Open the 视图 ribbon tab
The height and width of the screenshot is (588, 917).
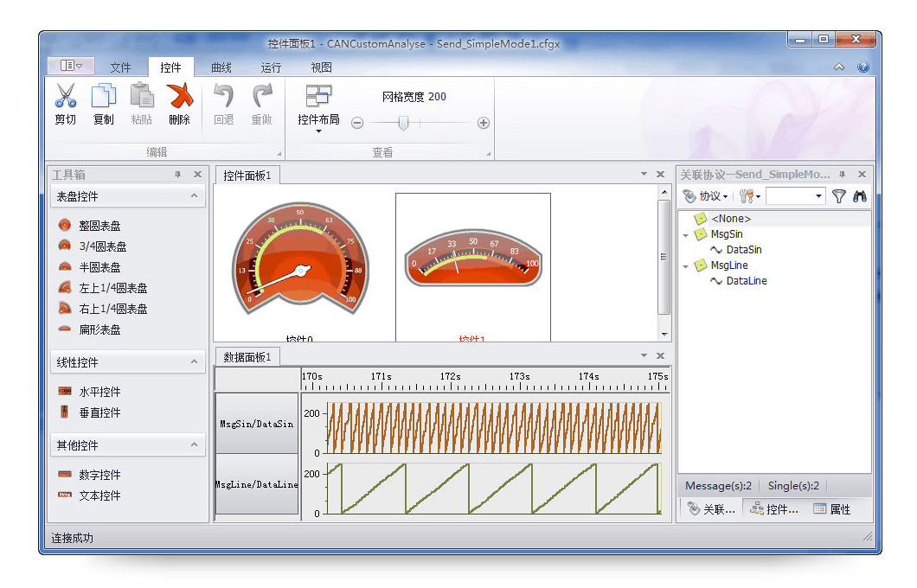point(321,67)
